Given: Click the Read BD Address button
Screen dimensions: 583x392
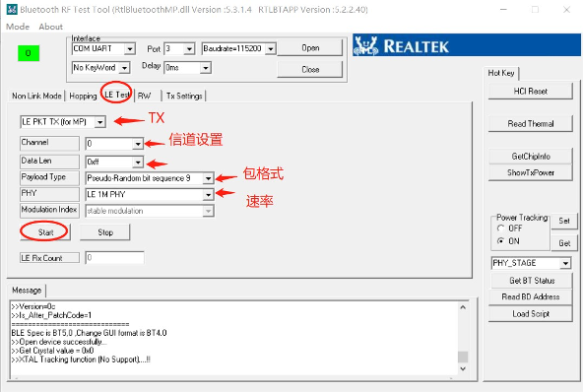Looking at the screenshot, I should (x=530, y=296).
